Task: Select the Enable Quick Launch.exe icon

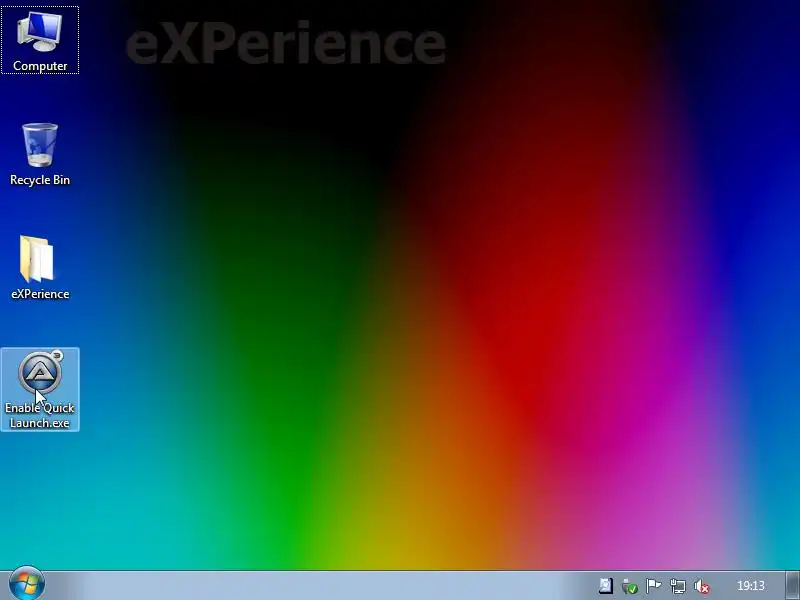Action: 40,389
